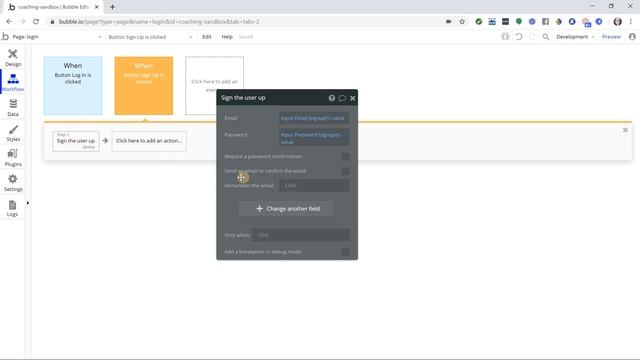Open the Plugins tab in sidebar
This screenshot has height=360, width=640.
click(13, 158)
